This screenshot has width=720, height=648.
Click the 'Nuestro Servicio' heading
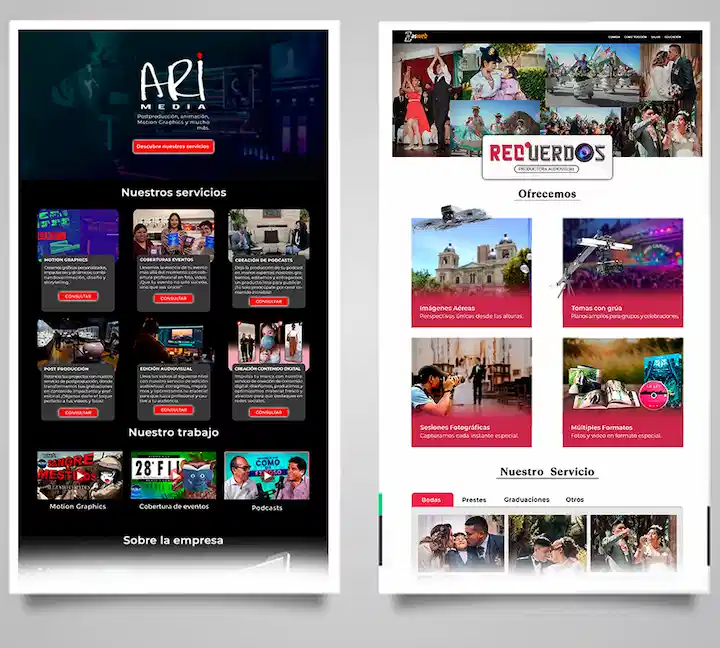547,472
